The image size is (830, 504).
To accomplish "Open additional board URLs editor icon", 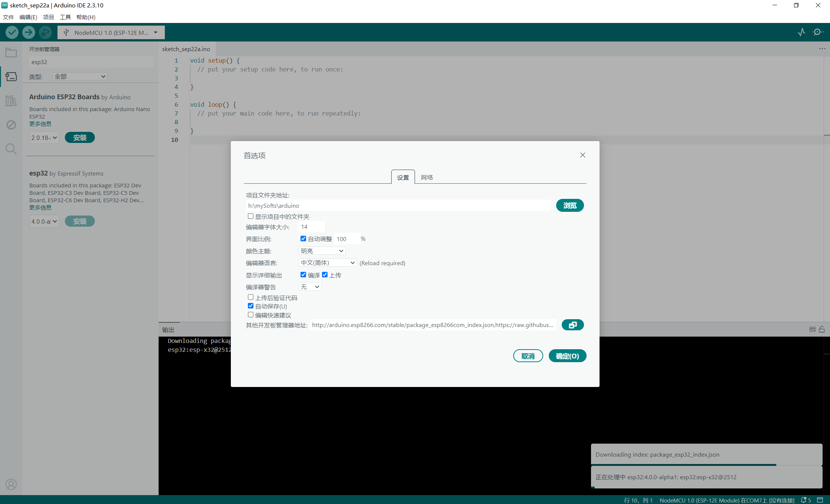I will [572, 325].
